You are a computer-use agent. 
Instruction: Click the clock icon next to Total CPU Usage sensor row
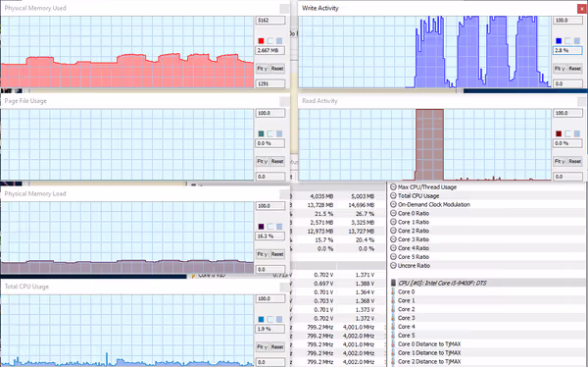coord(393,195)
